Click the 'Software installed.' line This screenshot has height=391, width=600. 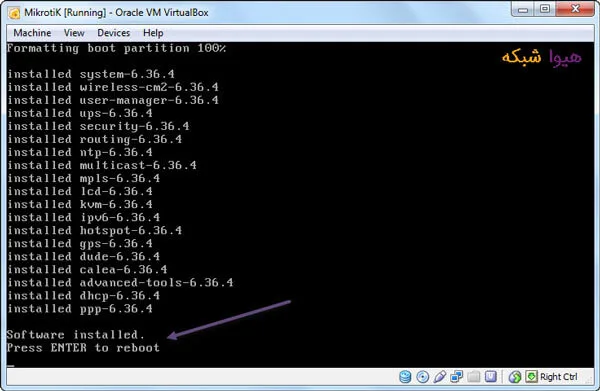click(x=76, y=335)
